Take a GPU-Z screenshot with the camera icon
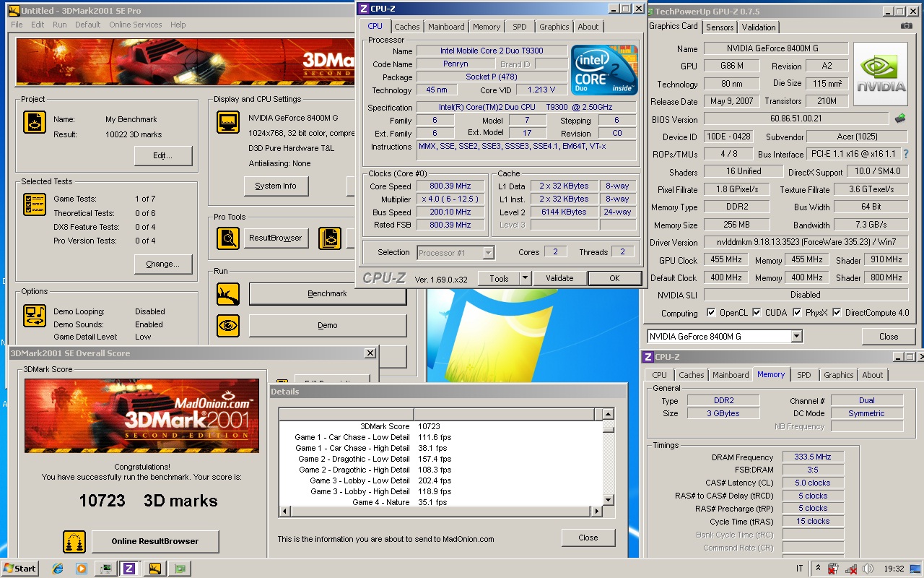This screenshot has height=578, width=924. click(x=907, y=26)
